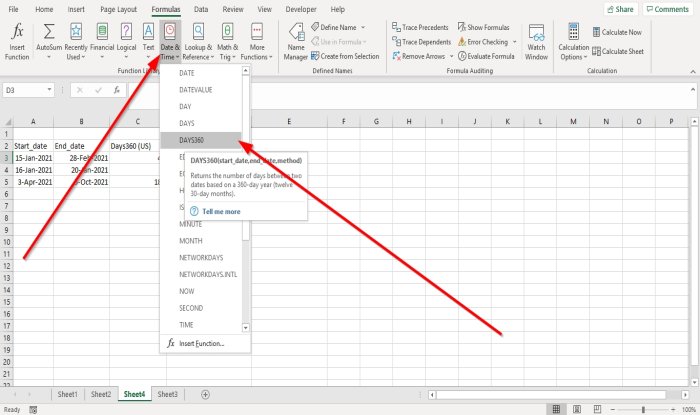The image size is (700, 415).
Task: Click formula bar fx icon
Action: coord(117,90)
